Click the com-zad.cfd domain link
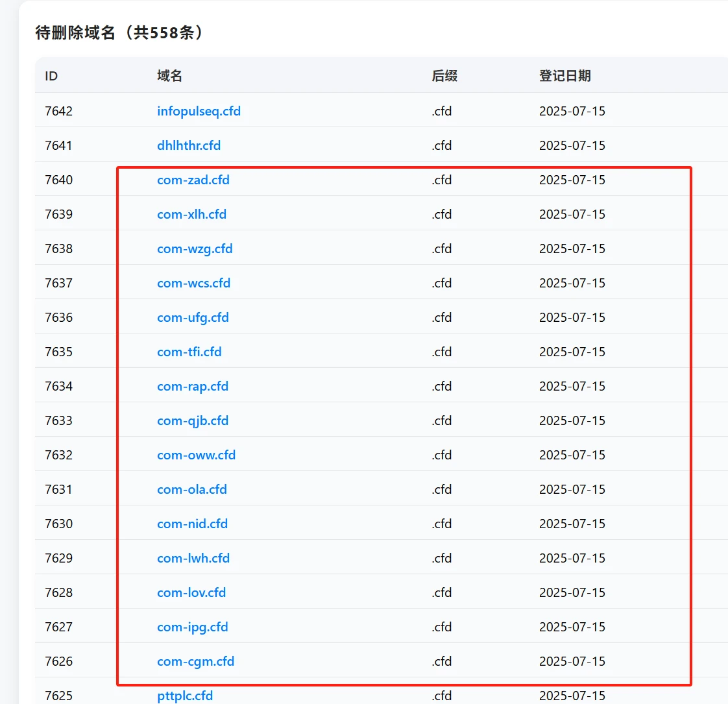 point(193,180)
